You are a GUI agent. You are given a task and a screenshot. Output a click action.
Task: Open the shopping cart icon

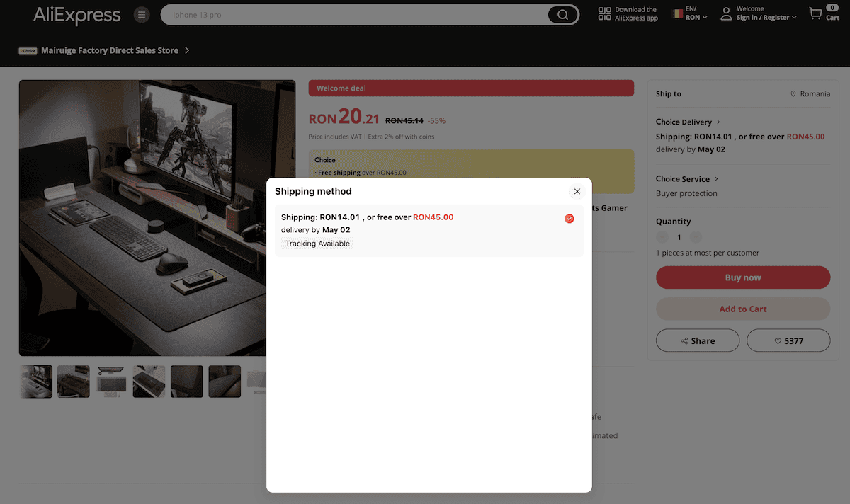point(816,14)
